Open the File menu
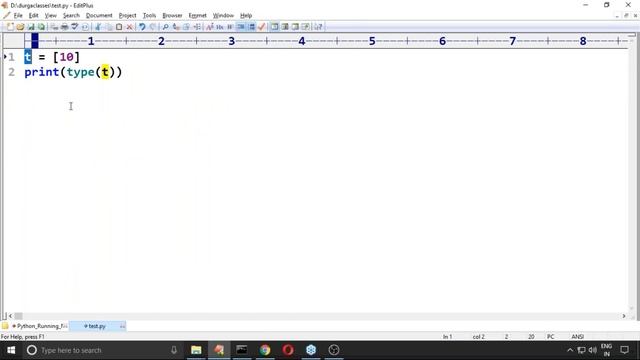Screen dimensions: 640x360 pos(18,16)
